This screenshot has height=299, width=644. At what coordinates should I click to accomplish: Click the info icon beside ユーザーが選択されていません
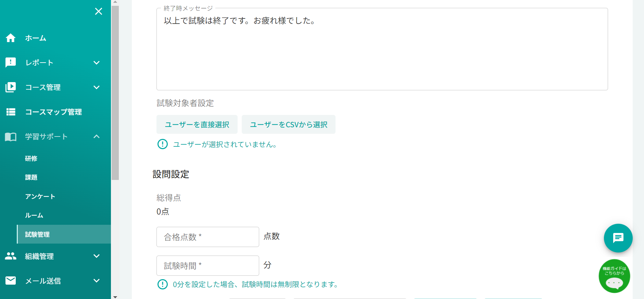pyautogui.click(x=163, y=144)
